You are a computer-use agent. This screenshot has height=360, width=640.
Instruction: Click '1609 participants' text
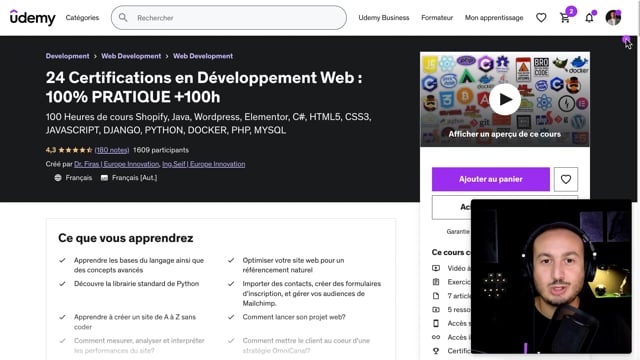click(x=161, y=150)
